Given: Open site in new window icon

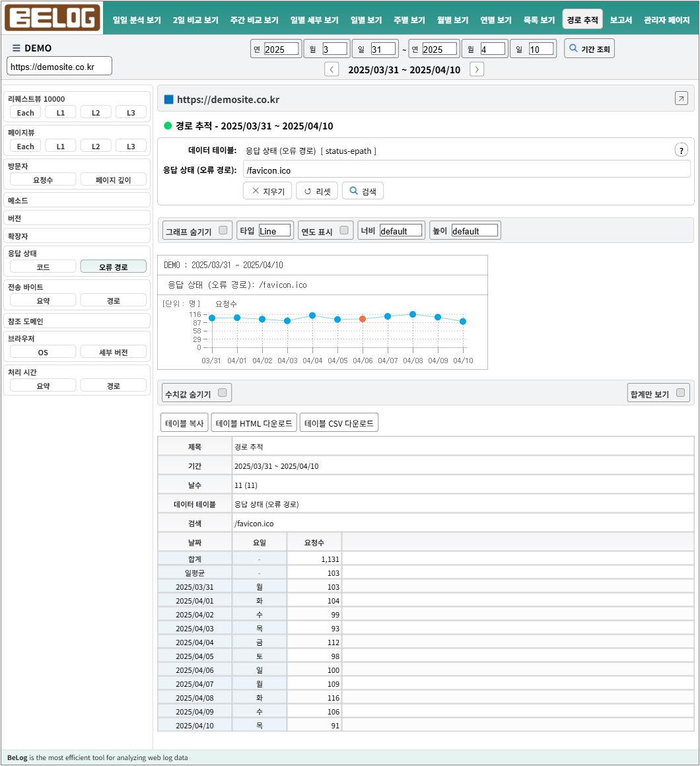Looking at the screenshot, I should point(682,98).
